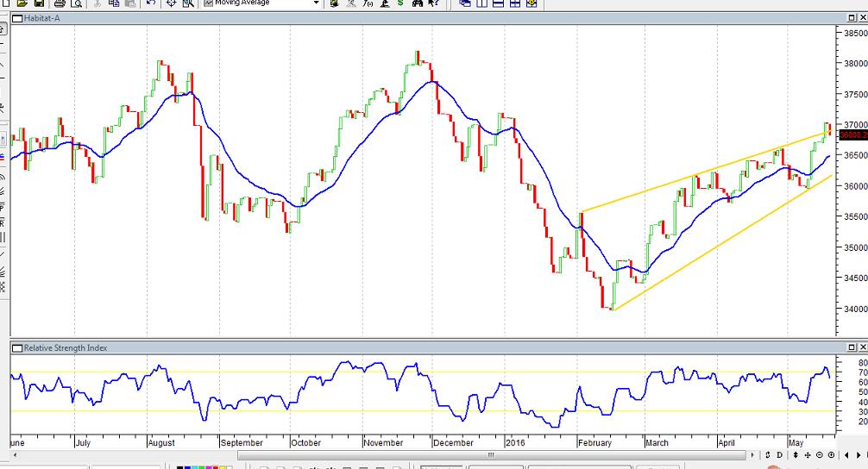Open the Relative Strength Index panel menu
The height and width of the screenshot is (469, 868).
click(16, 347)
